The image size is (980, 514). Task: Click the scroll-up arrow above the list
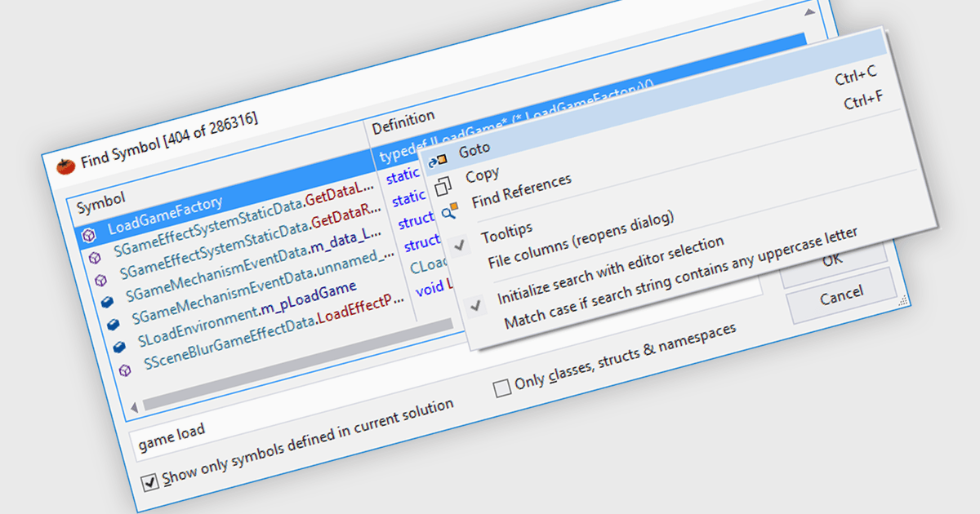(x=808, y=13)
